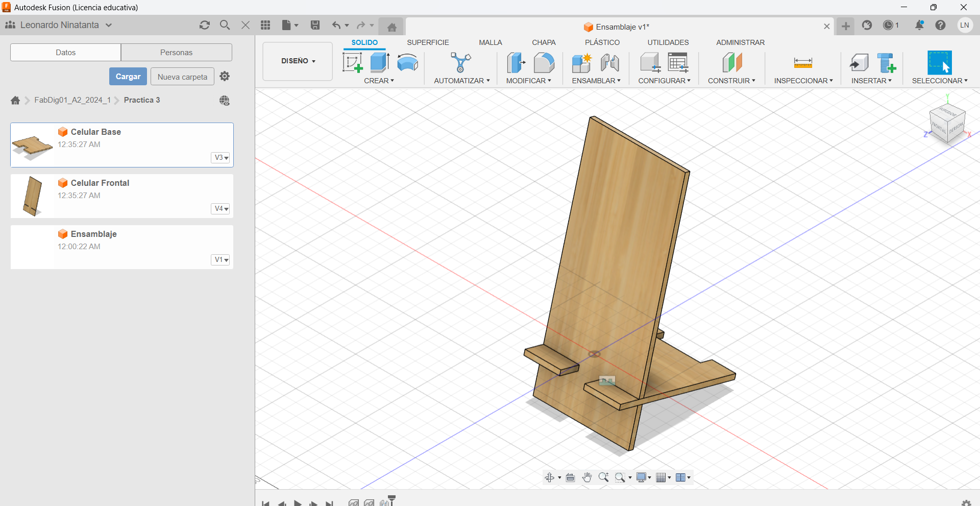Click the Configure model icon

point(650,63)
